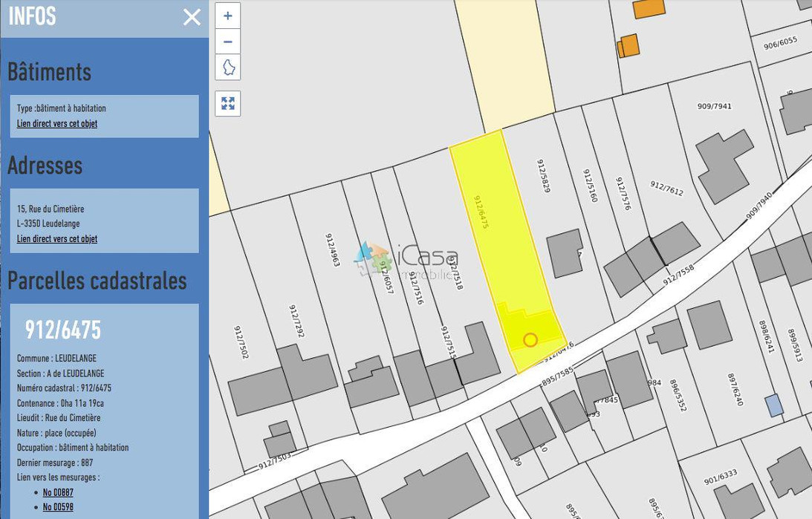The width and height of the screenshot is (812, 519).
Task: Click the orange circle marker on parcel 912/6475
Action: pyautogui.click(x=530, y=339)
